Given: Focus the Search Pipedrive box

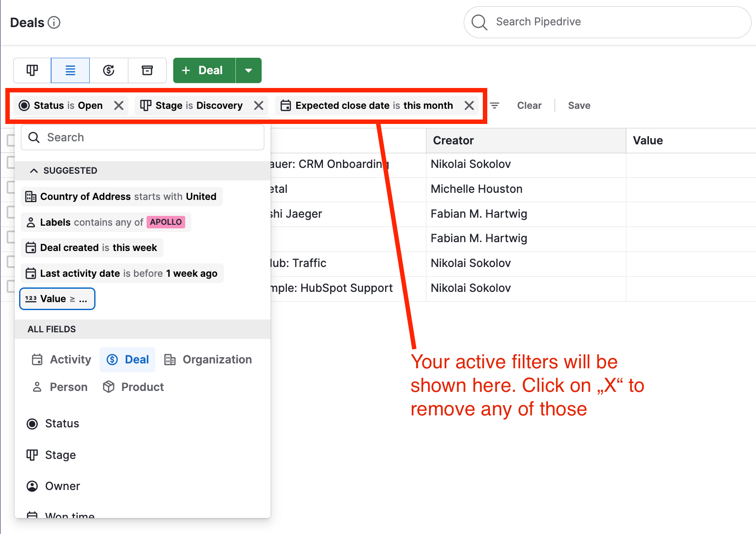Looking at the screenshot, I should [x=613, y=22].
